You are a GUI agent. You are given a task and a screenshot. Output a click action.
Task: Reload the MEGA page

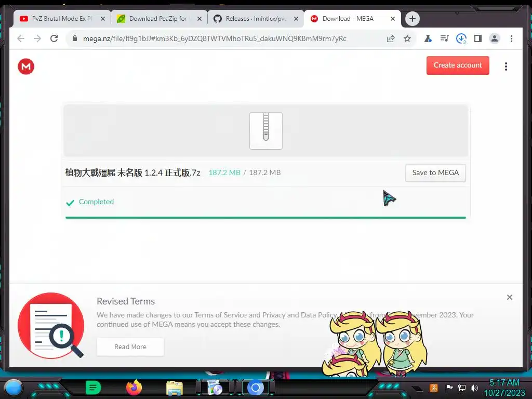tap(54, 38)
